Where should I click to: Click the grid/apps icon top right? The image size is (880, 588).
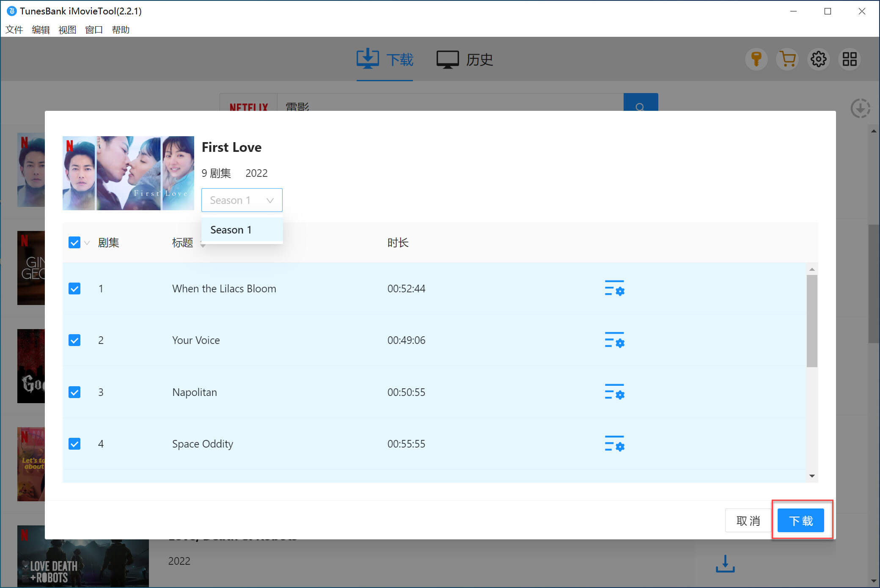(x=849, y=59)
